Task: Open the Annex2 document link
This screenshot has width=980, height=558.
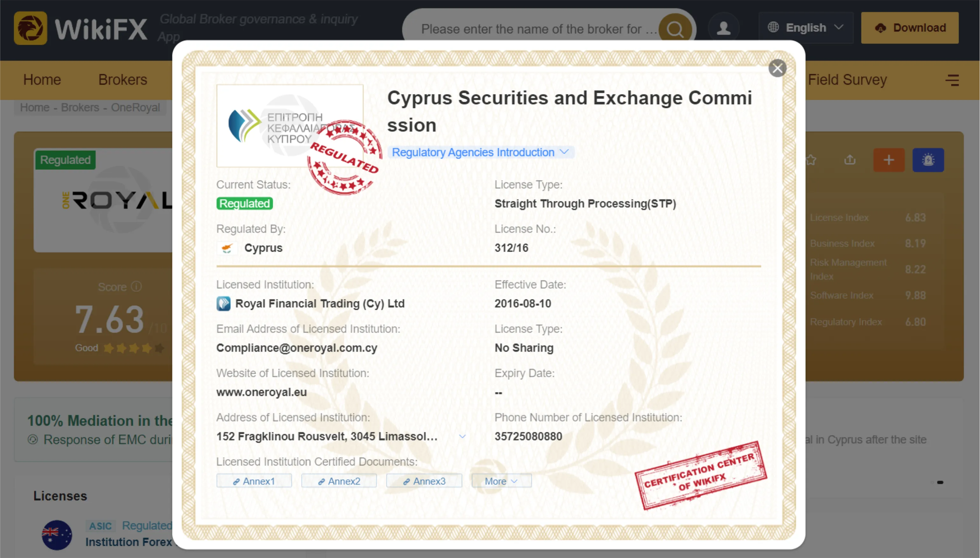Action: (339, 481)
